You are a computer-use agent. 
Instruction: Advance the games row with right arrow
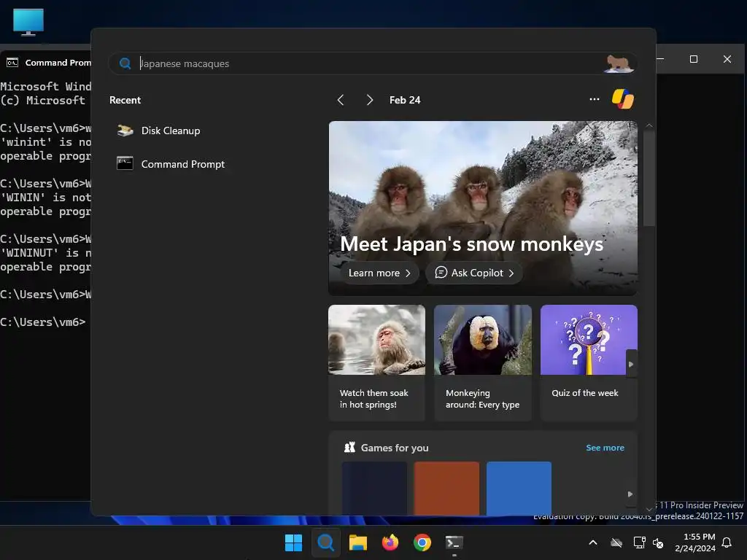(x=630, y=494)
